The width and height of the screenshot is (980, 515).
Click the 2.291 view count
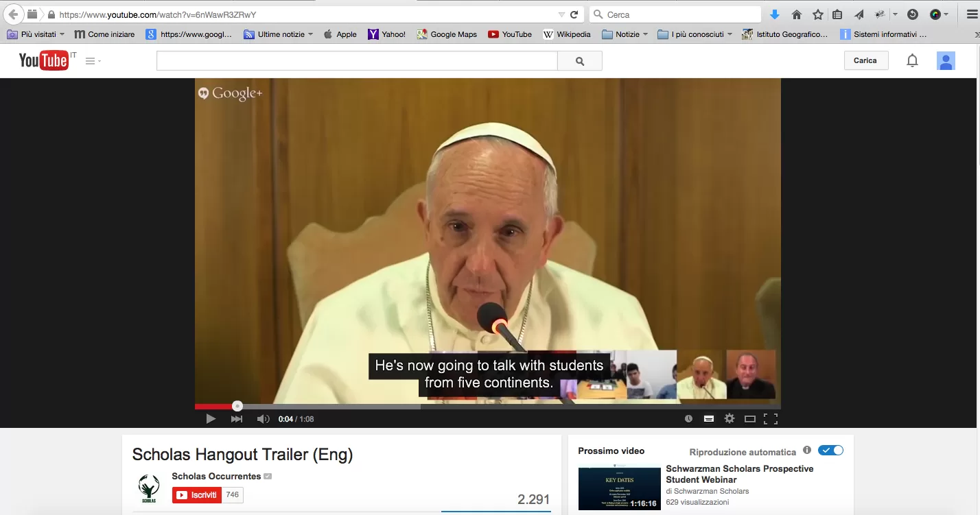coord(534,500)
